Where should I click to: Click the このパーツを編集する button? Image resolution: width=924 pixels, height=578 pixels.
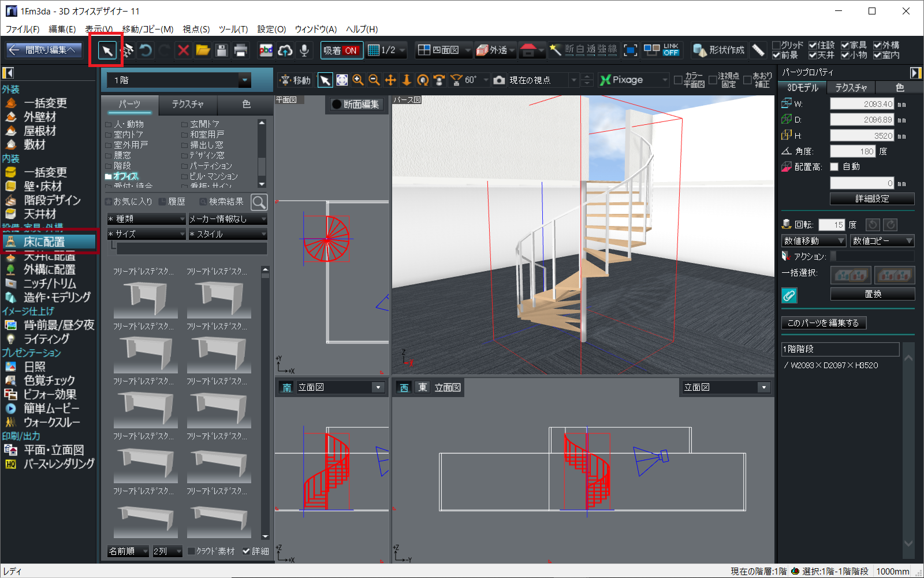click(x=824, y=323)
